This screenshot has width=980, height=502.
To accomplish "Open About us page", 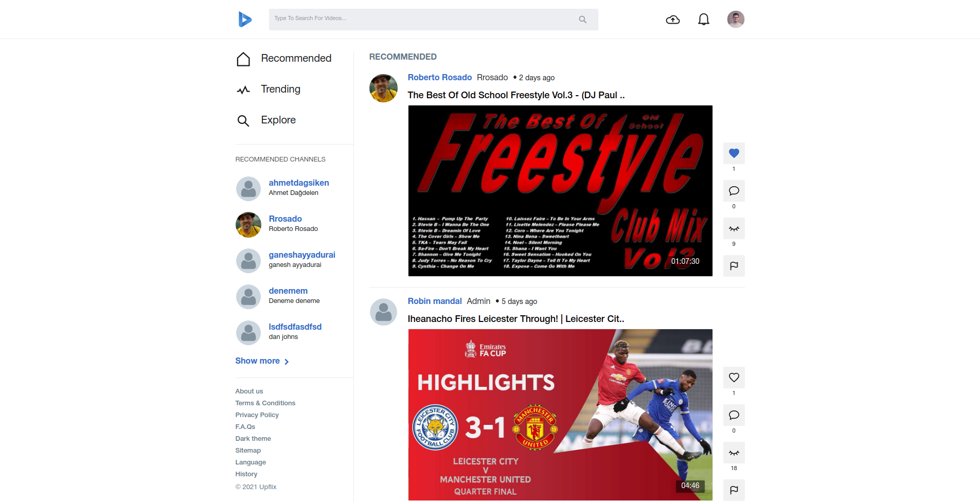I will [x=249, y=391].
